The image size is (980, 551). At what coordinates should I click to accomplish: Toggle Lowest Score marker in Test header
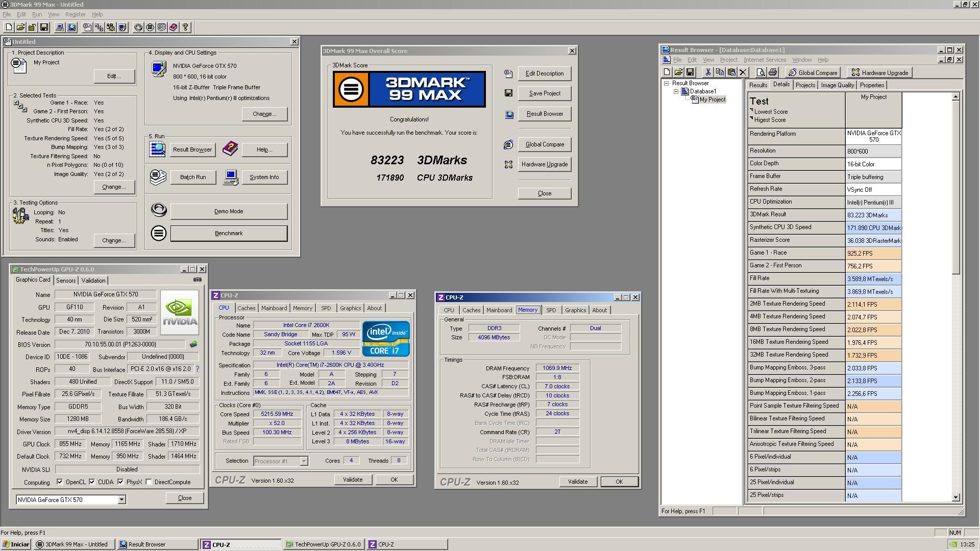[751, 111]
